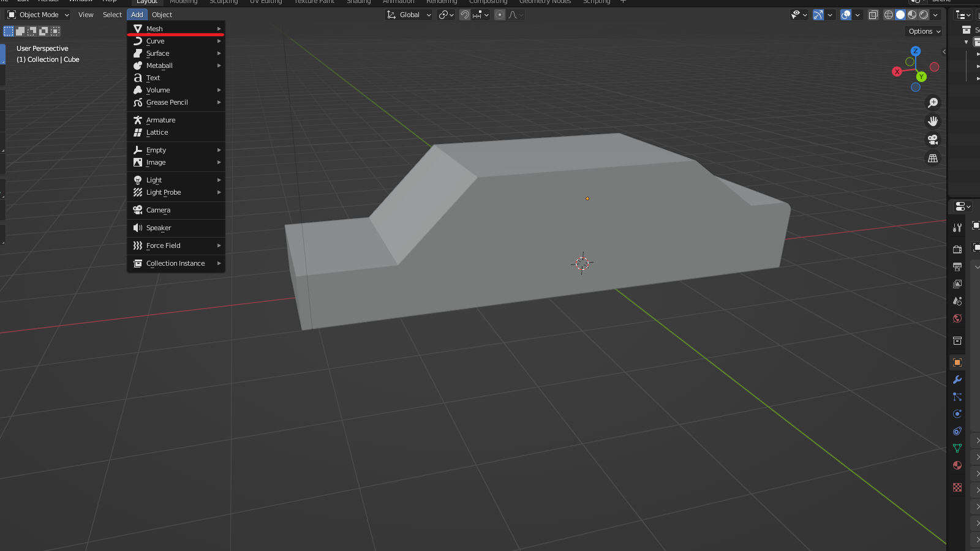The width and height of the screenshot is (980, 551).
Task: Add a Lattice object
Action: [x=176, y=132]
